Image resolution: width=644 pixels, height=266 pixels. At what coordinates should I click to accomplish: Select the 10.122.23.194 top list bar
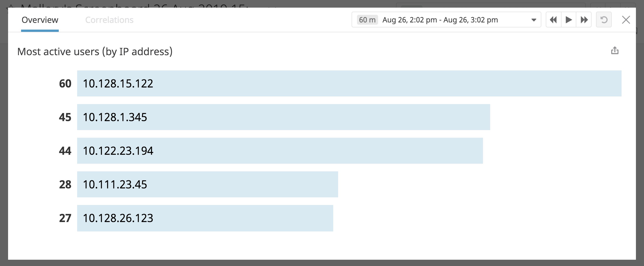(x=280, y=151)
